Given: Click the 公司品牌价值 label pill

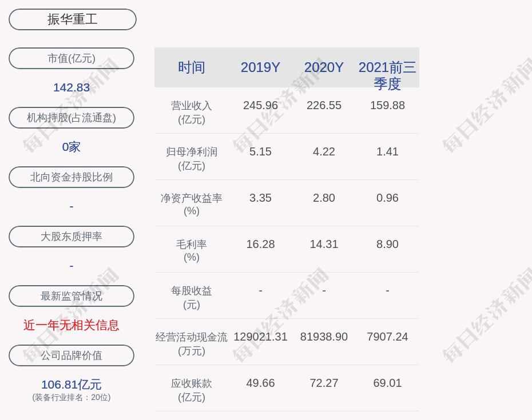Looking at the screenshot, I should click(x=72, y=355).
